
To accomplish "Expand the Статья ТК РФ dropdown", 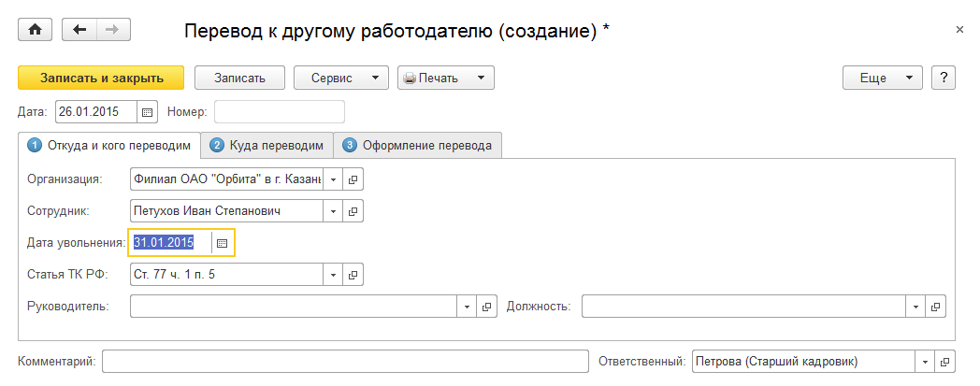I will (333, 276).
